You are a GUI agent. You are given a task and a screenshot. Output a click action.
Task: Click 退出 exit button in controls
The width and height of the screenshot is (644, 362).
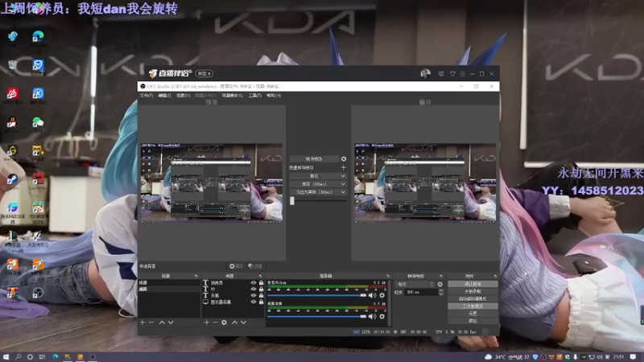coord(473,321)
